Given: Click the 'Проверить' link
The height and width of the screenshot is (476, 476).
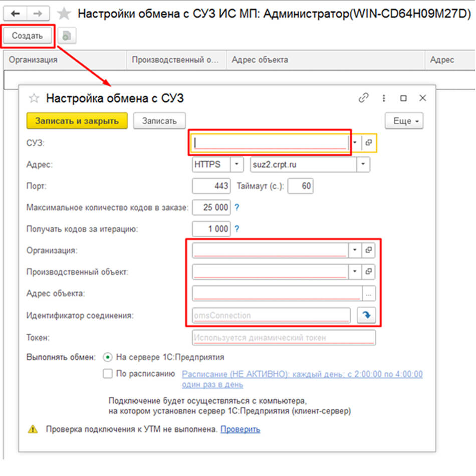Looking at the screenshot, I should click(x=240, y=429).
